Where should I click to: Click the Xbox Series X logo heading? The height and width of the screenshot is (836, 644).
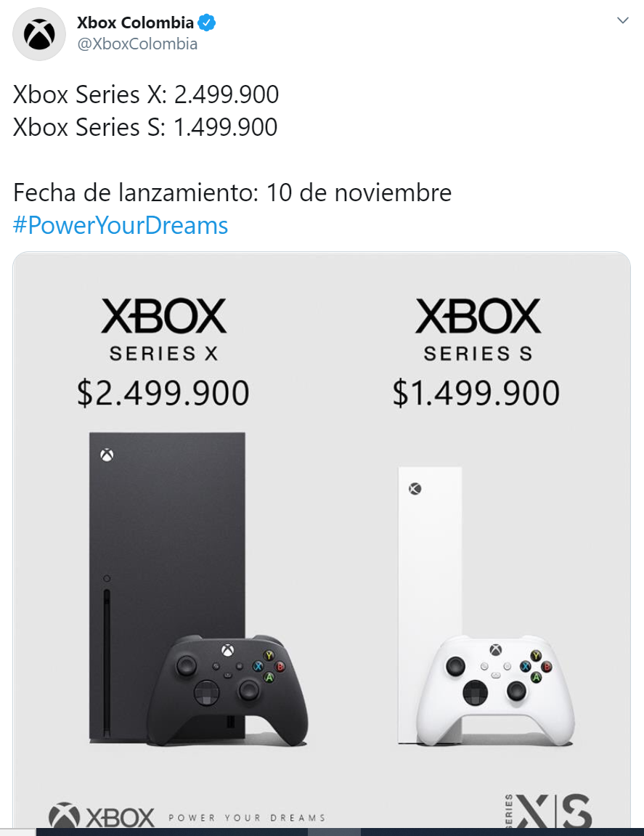tap(163, 330)
